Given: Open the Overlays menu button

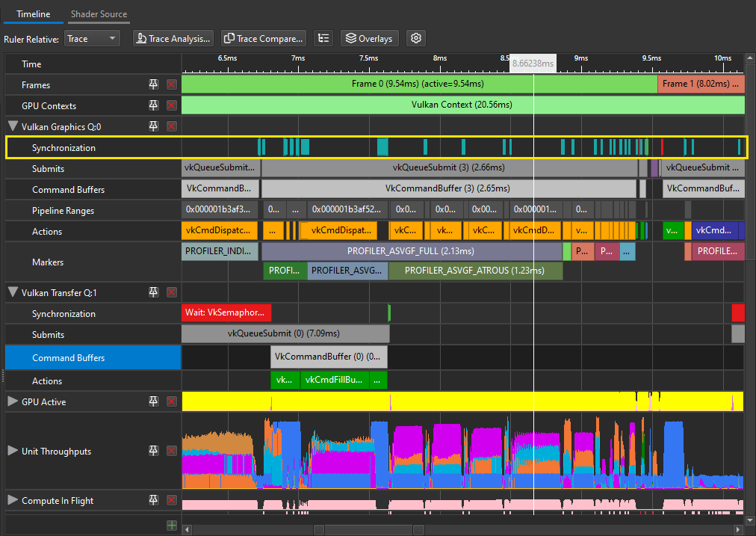Looking at the screenshot, I should pyautogui.click(x=370, y=38).
